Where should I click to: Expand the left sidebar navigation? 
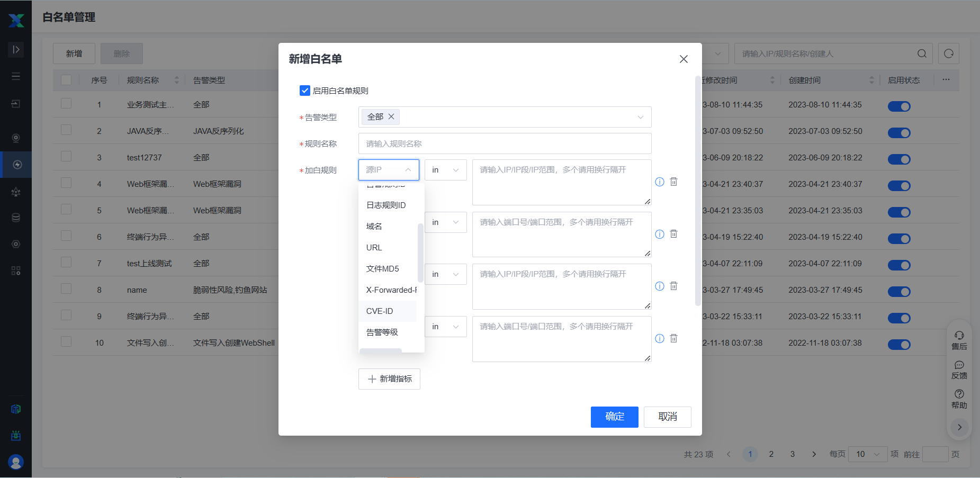[16, 49]
